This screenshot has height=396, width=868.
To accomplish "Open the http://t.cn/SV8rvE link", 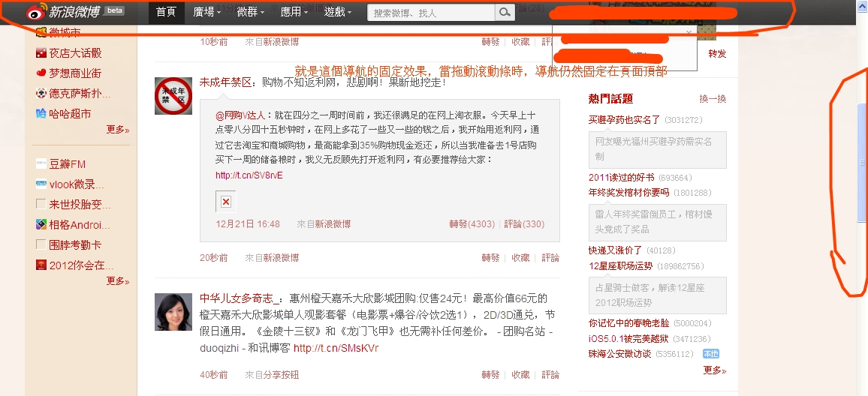I will pyautogui.click(x=249, y=175).
